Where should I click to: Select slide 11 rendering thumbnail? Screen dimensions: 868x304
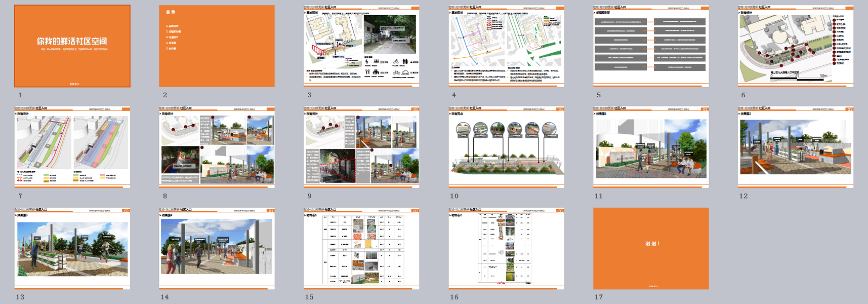(651, 147)
